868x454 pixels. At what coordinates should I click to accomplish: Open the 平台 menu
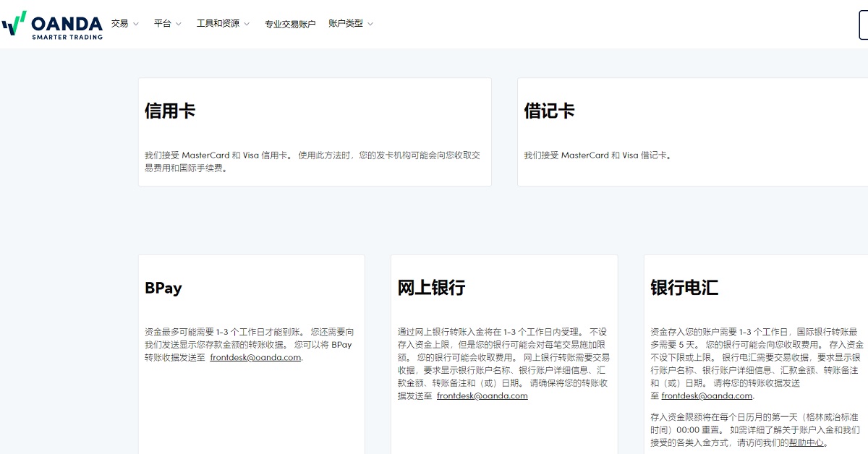(162, 24)
